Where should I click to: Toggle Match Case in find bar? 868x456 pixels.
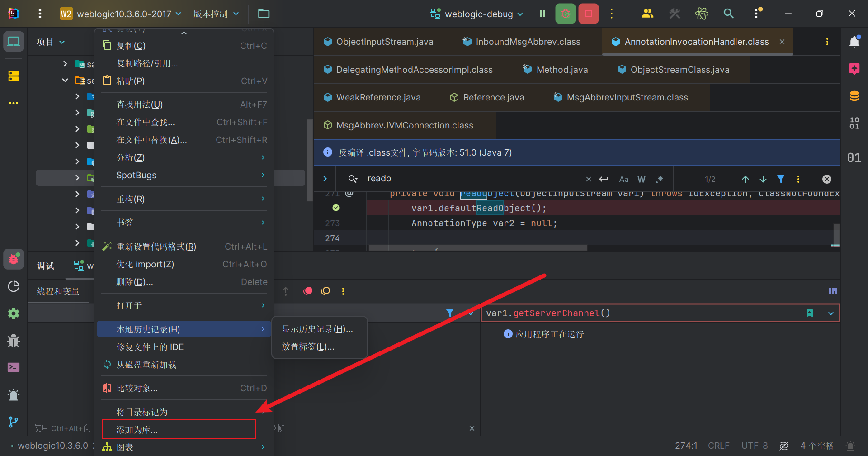[624, 179]
